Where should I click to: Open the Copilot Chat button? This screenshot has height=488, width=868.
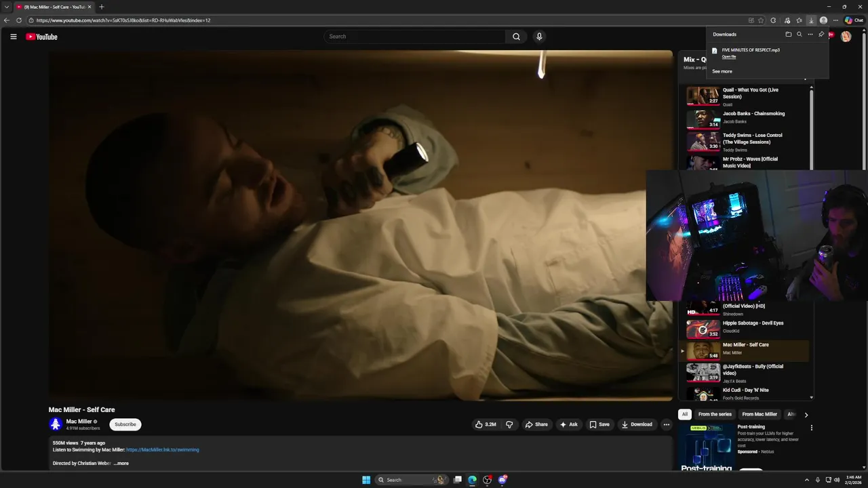coord(854,20)
